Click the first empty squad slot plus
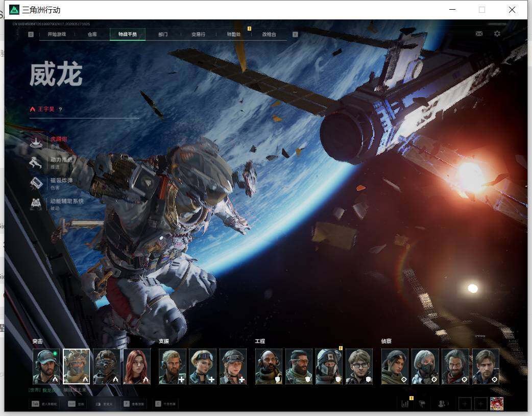The height and width of the screenshot is (416, 532). 465,404
